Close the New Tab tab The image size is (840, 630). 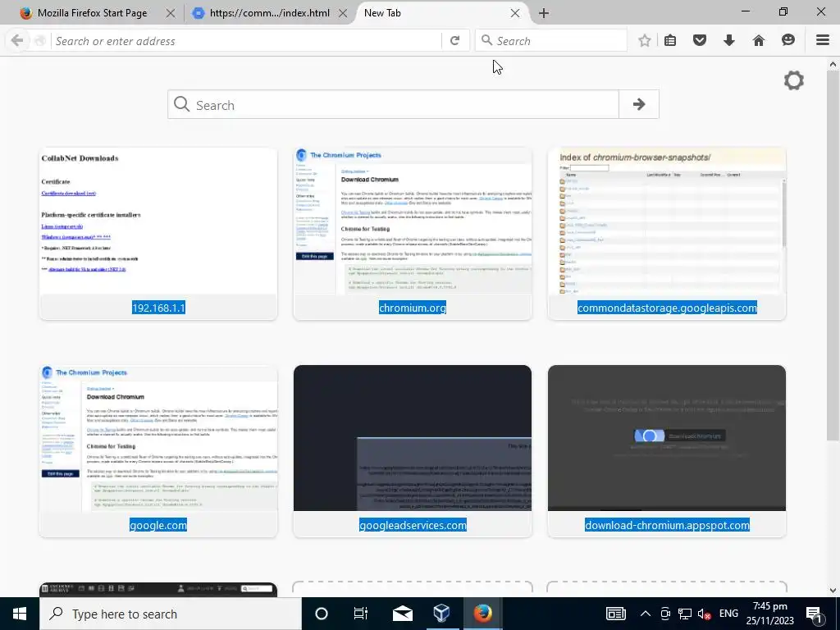pyautogui.click(x=515, y=13)
